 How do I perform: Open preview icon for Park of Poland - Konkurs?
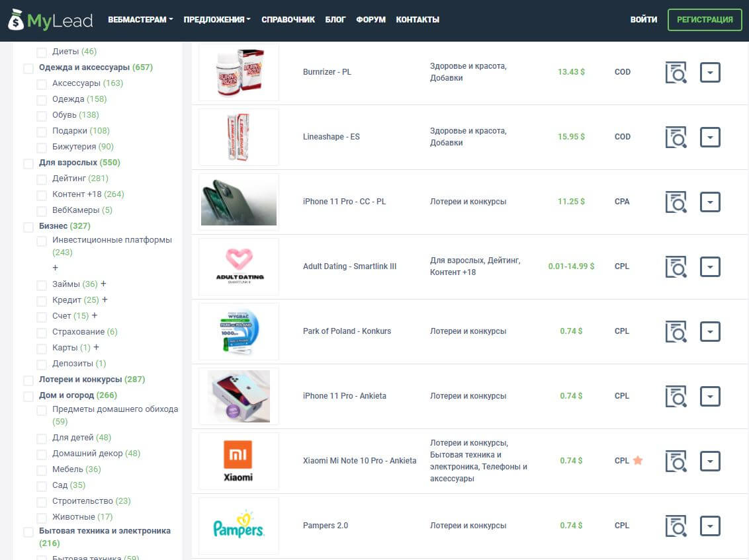[x=676, y=332]
